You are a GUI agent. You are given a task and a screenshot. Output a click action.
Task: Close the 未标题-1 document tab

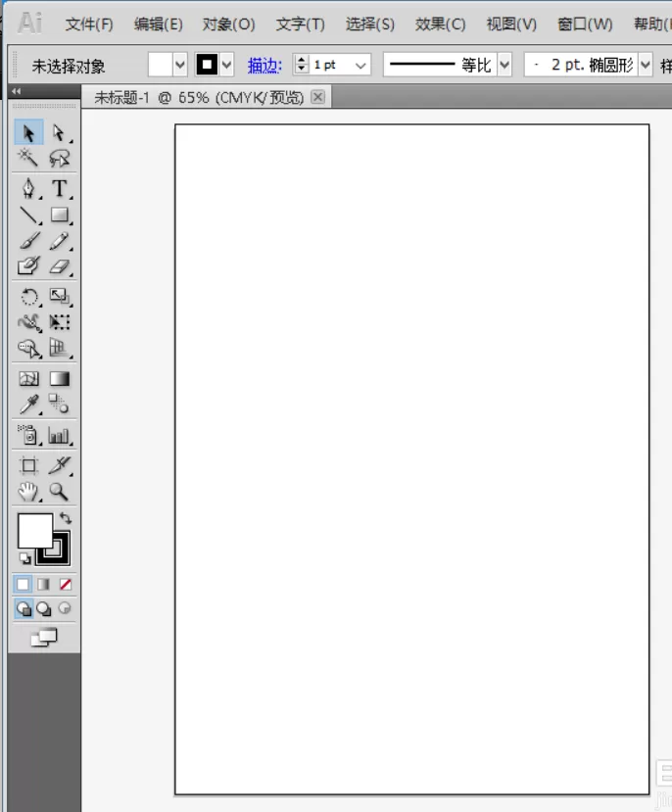[318, 97]
